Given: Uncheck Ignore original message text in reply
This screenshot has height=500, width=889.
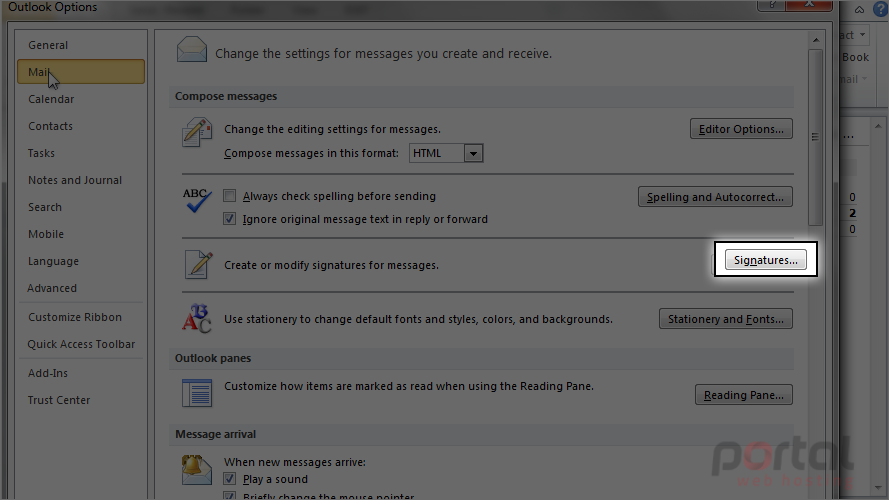Looking at the screenshot, I should (x=229, y=219).
